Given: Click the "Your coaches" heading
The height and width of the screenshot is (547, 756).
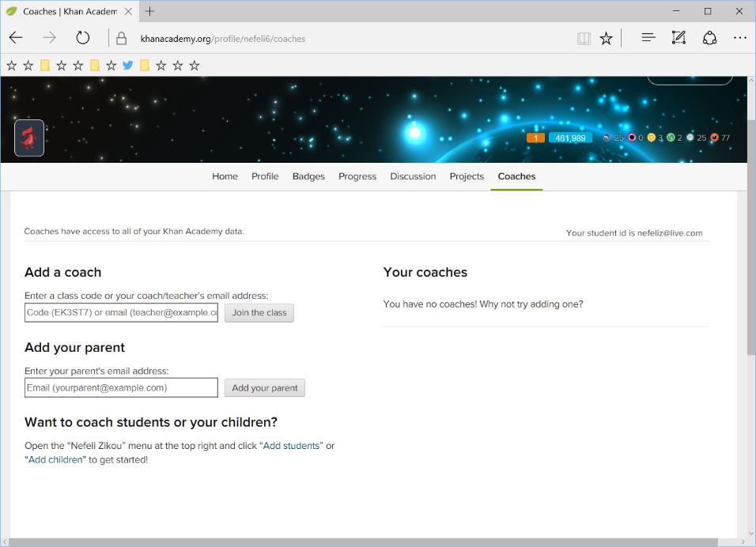Looking at the screenshot, I should (x=425, y=272).
